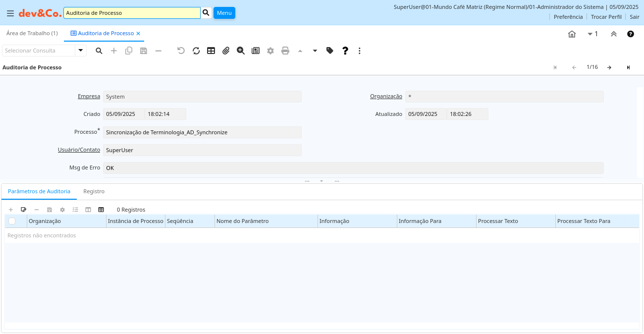Image resolution: width=644 pixels, height=334 pixels.
Task: Click the Trocar Perfil link
Action: pyautogui.click(x=606, y=17)
